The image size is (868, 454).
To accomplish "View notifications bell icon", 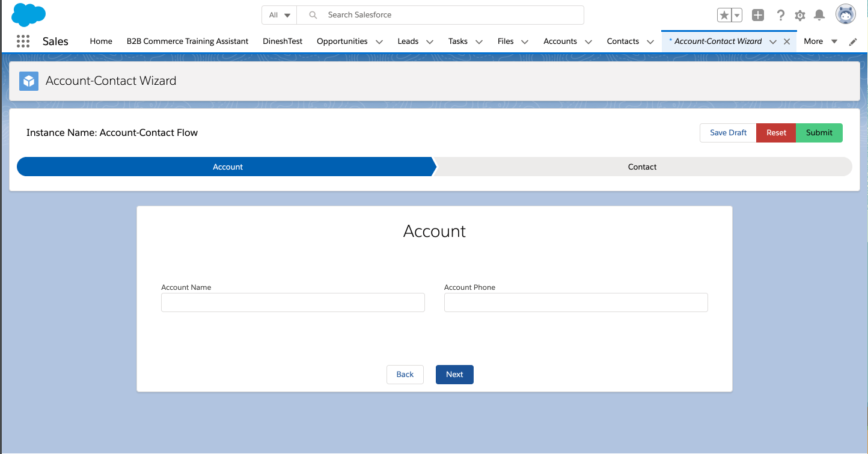I will coord(819,16).
